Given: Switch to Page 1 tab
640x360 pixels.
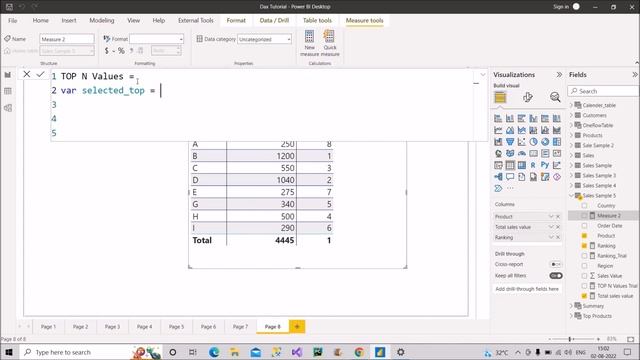Looking at the screenshot, I should pyautogui.click(x=49, y=327).
